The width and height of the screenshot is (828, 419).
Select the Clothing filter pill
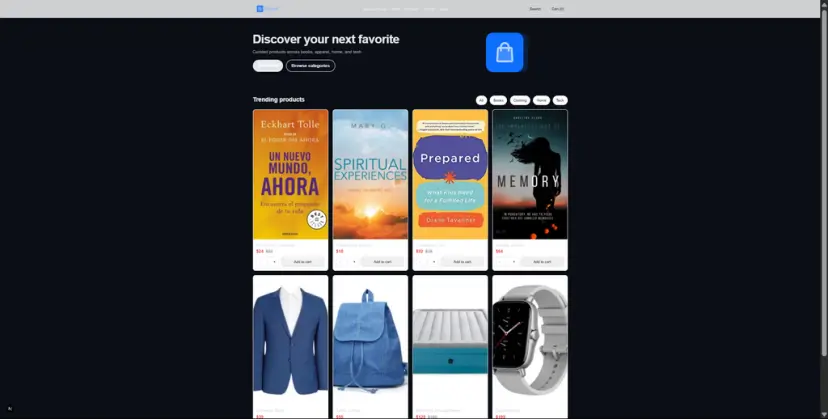[x=520, y=100]
